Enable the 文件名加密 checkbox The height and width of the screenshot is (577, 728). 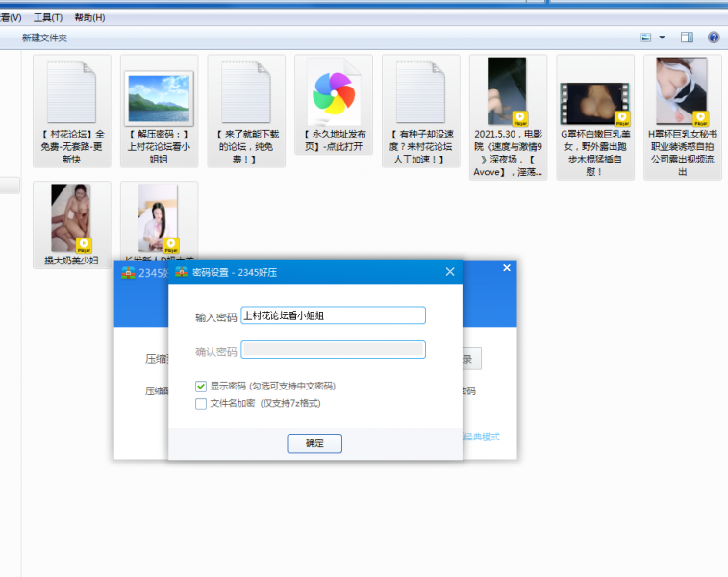[201, 403]
